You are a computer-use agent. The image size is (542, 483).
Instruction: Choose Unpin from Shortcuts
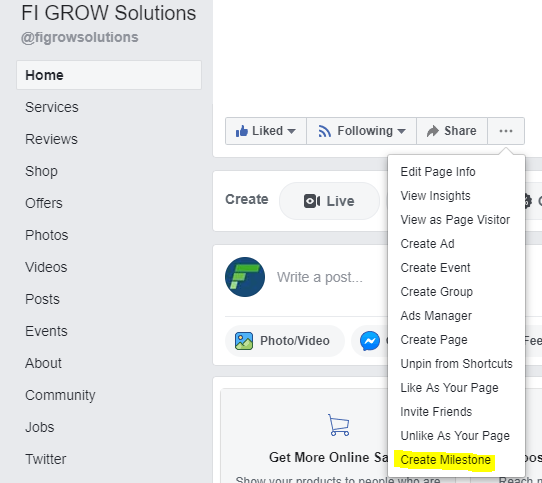(456, 364)
